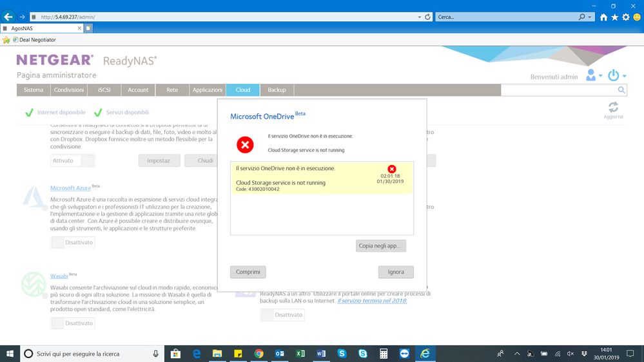Open the Backup tab

(x=277, y=90)
